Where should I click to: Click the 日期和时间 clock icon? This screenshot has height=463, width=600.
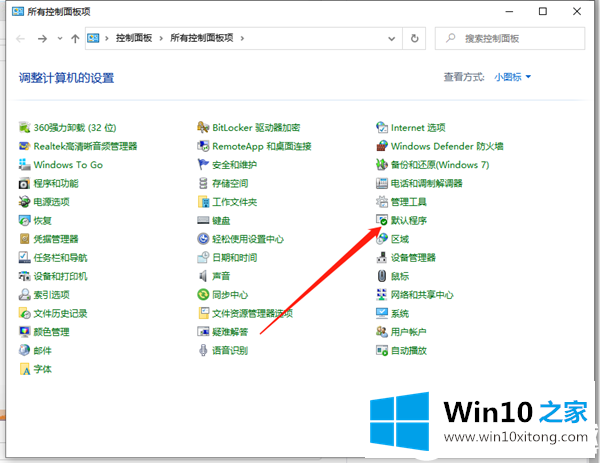click(203, 258)
